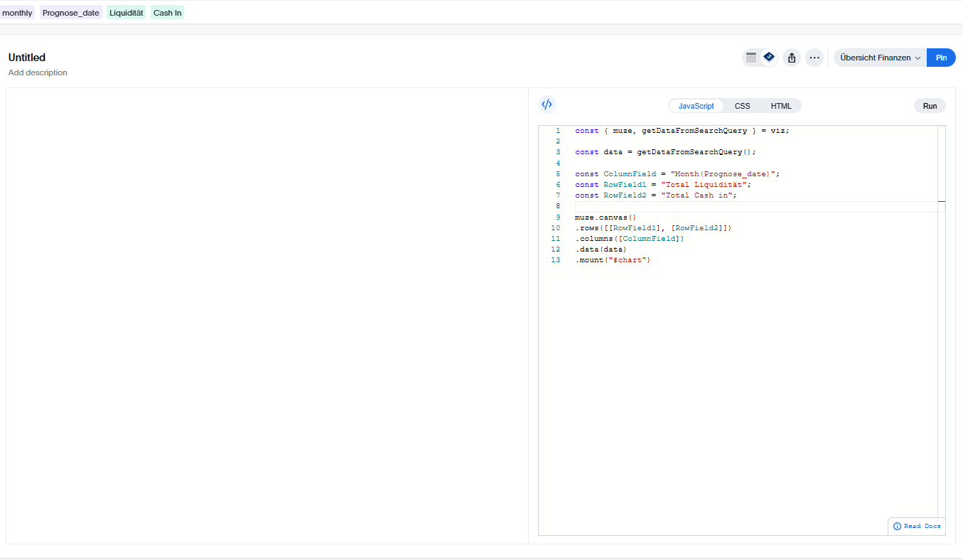963x560 pixels.
Task: Click line number 13 in gutter
Action: (556, 260)
